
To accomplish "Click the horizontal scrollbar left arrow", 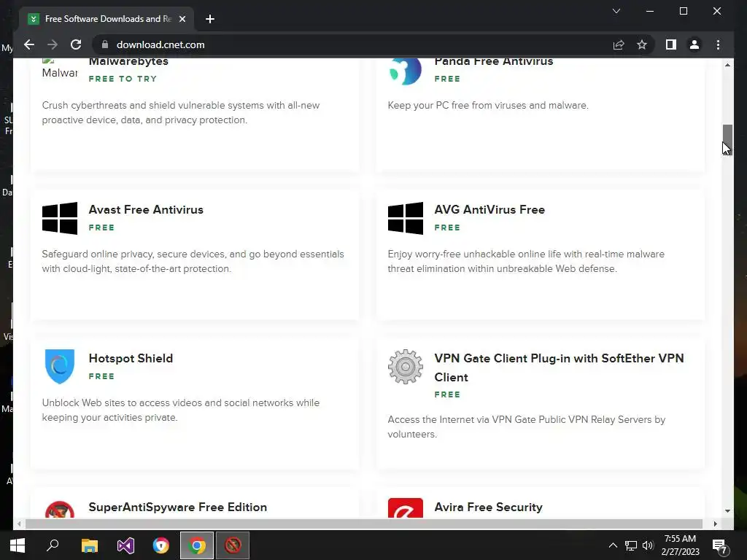I will 18,524.
